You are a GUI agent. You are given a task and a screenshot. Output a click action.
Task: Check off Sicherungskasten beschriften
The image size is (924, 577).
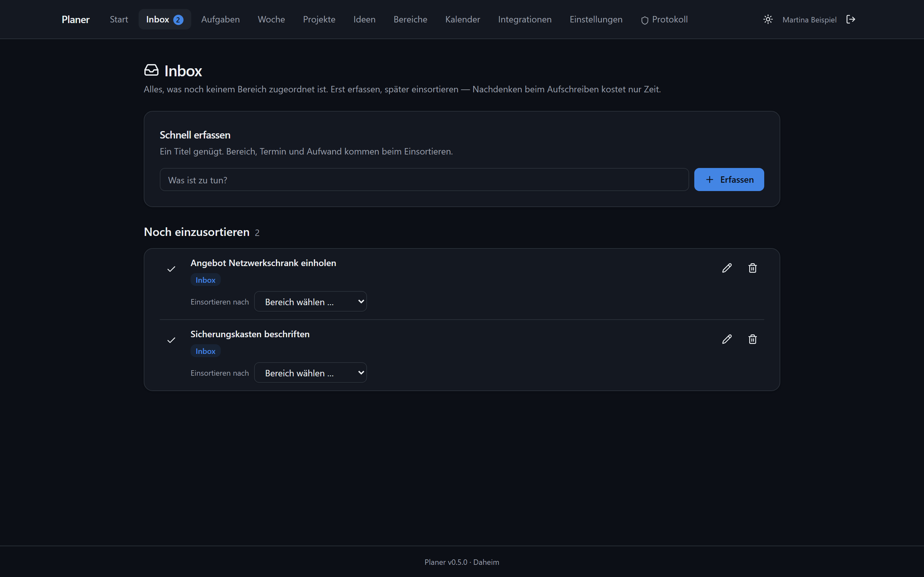pos(171,340)
